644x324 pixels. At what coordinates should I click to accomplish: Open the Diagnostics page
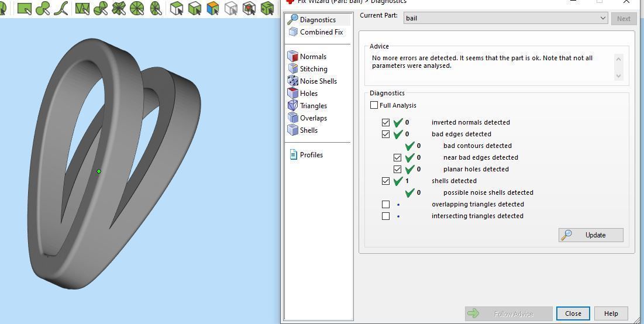pyautogui.click(x=318, y=20)
